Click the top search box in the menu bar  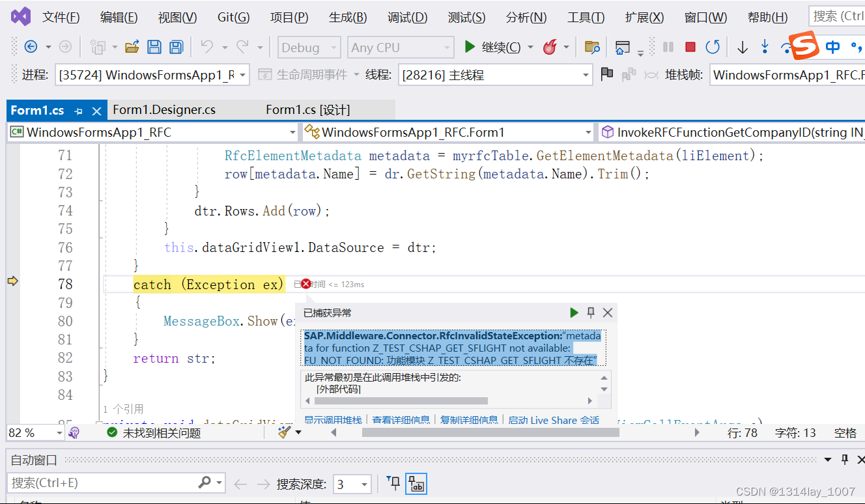click(836, 16)
